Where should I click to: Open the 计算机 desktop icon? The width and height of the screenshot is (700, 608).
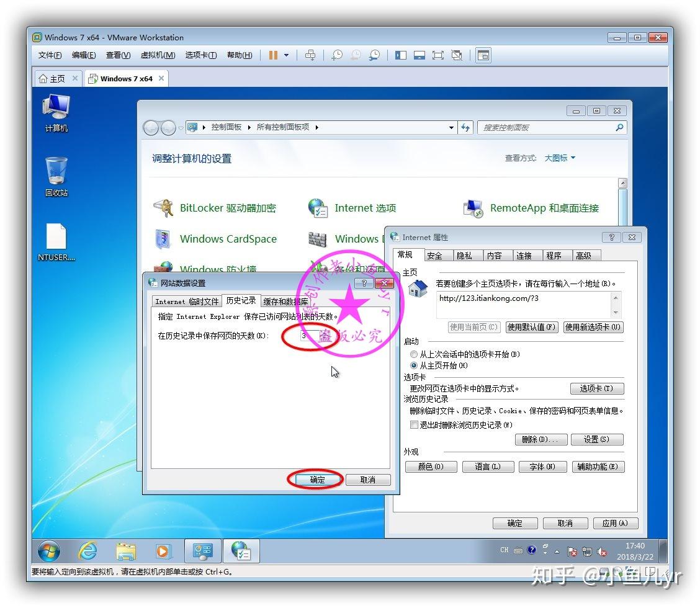tap(56, 113)
